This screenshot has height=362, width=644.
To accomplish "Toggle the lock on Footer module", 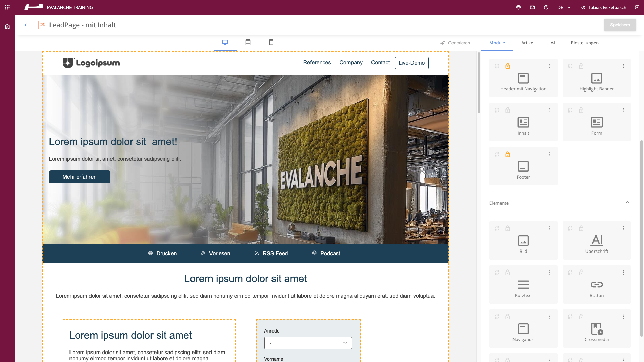I will [x=508, y=154].
